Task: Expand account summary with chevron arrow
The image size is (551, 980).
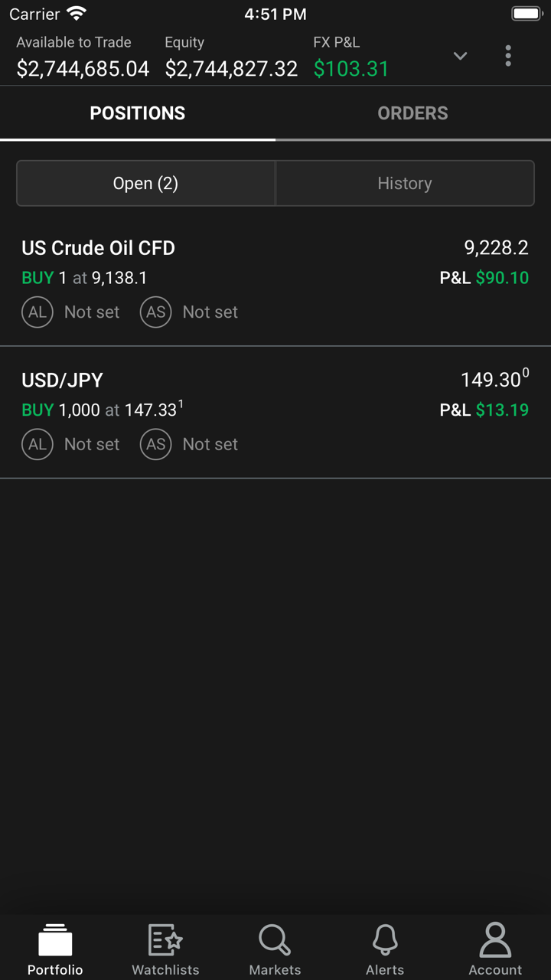Action: [460, 56]
